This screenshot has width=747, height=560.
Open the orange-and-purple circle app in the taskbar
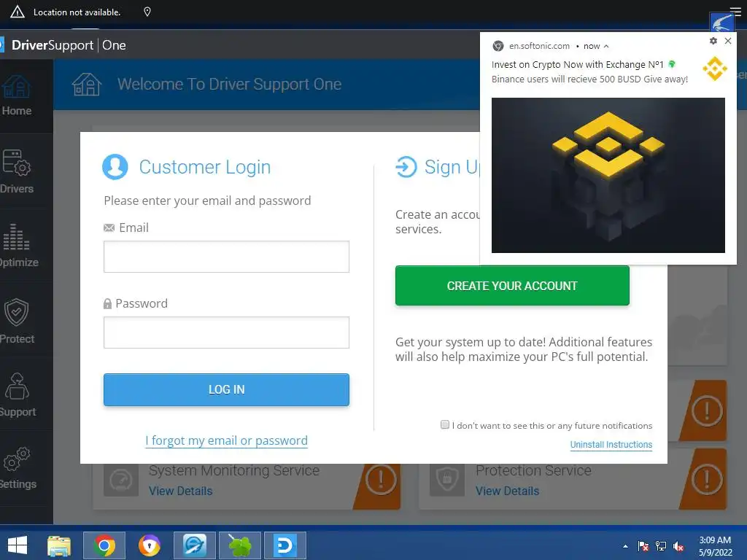149,545
